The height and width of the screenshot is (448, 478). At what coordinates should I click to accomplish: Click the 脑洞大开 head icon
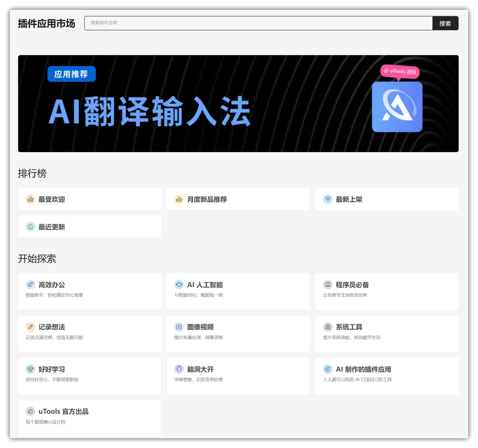tap(179, 369)
